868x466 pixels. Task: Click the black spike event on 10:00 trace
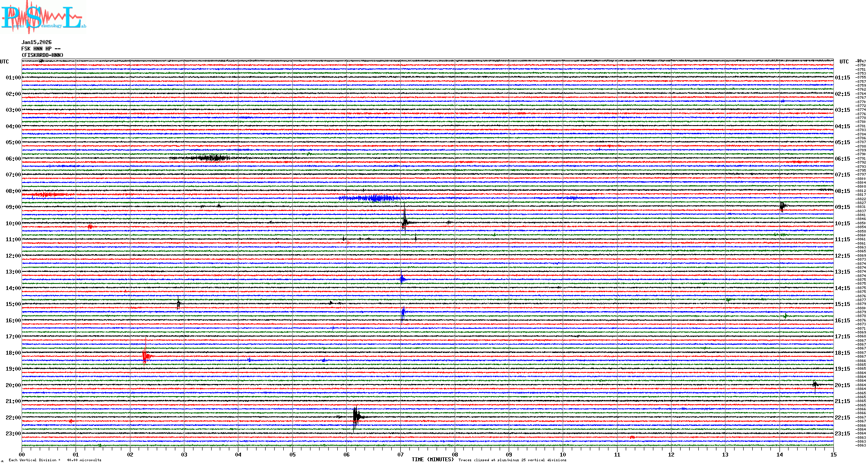click(405, 222)
